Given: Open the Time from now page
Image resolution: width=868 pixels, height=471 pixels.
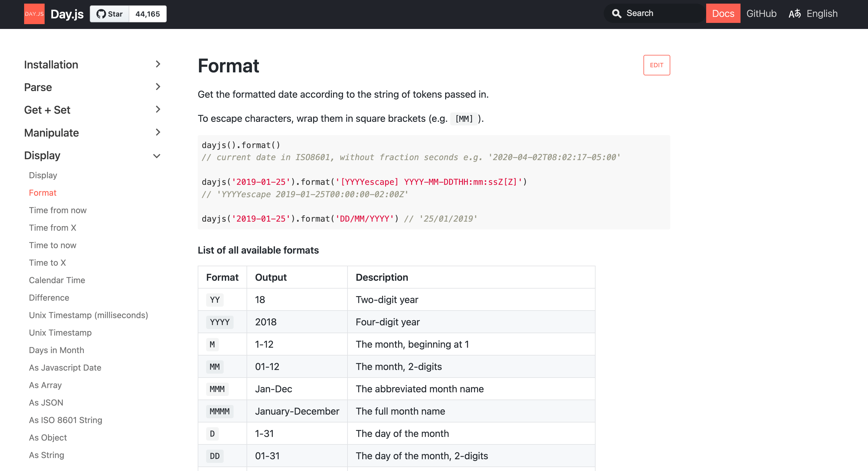Looking at the screenshot, I should pos(58,210).
